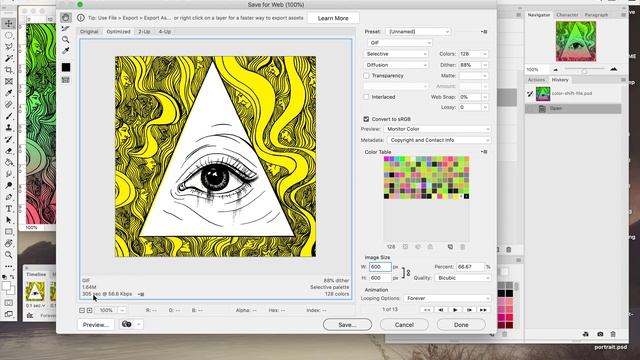This screenshot has width=640, height=360.
Task: Select the Brush tool in Photoshop toolbar
Action: pyautogui.click(x=9, y=116)
